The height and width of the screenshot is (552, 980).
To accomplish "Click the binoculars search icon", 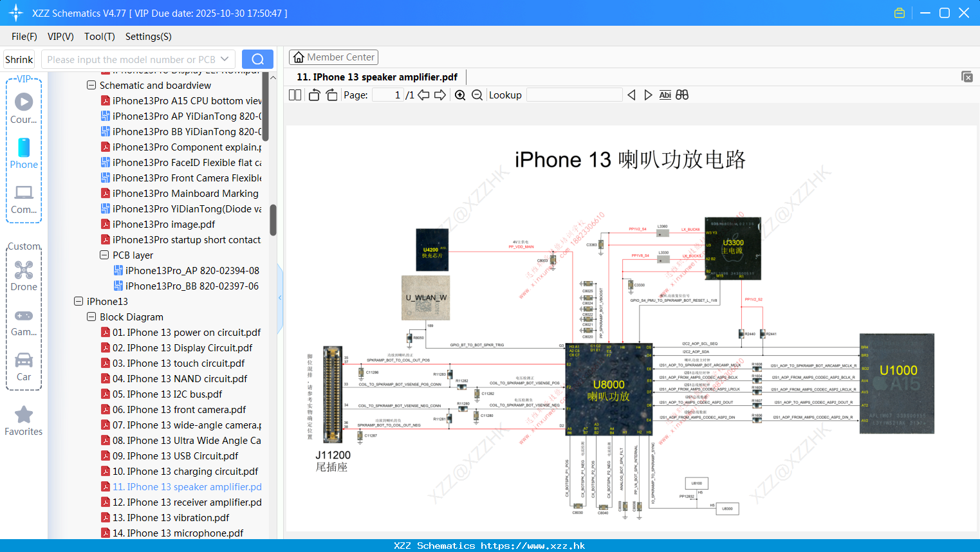I will tap(682, 95).
